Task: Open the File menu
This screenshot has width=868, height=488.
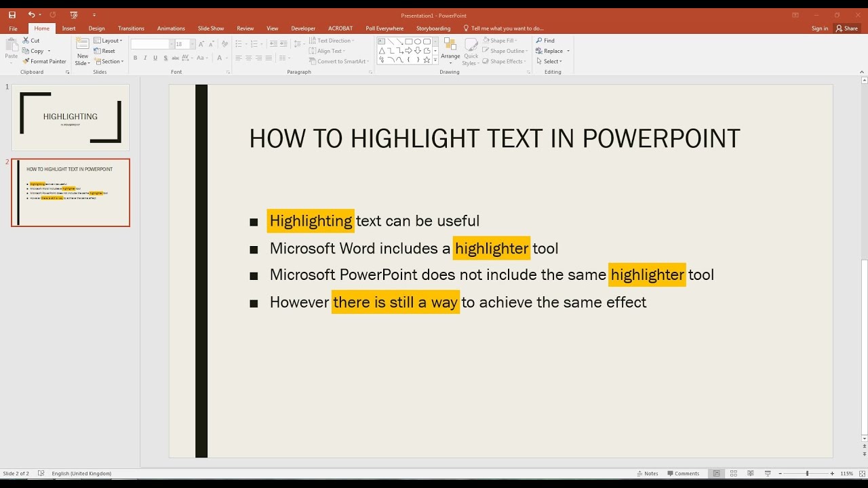Action: coord(13,28)
